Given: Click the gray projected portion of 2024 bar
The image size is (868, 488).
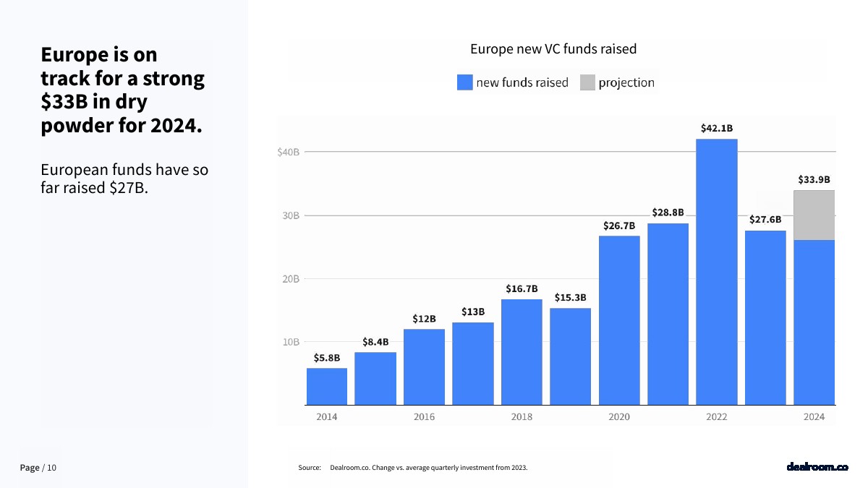Looking at the screenshot, I should [x=814, y=215].
